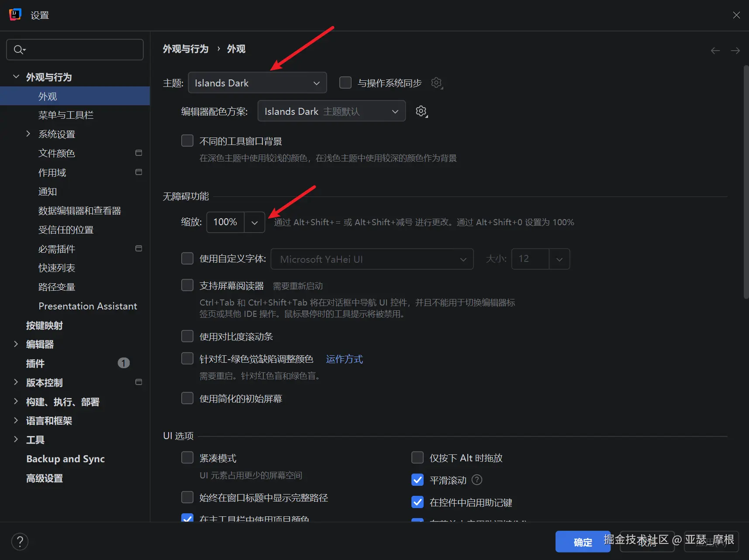Uncheck 在控件中启用助记键 checkbox
The width and height of the screenshot is (749, 560).
pyautogui.click(x=418, y=502)
